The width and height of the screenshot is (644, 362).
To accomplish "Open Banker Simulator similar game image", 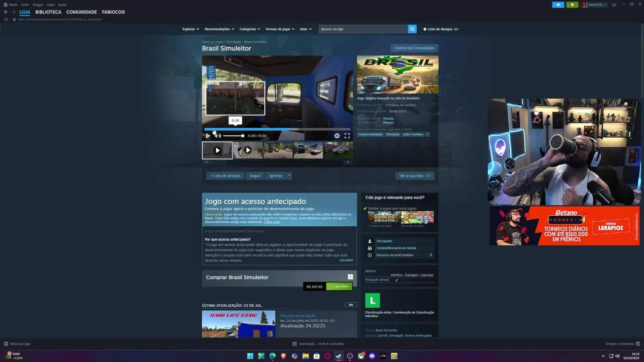I will pos(384,217).
